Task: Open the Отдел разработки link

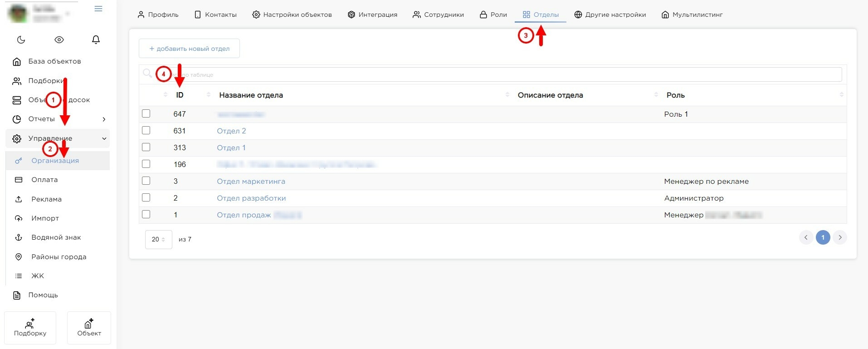Action: point(251,198)
